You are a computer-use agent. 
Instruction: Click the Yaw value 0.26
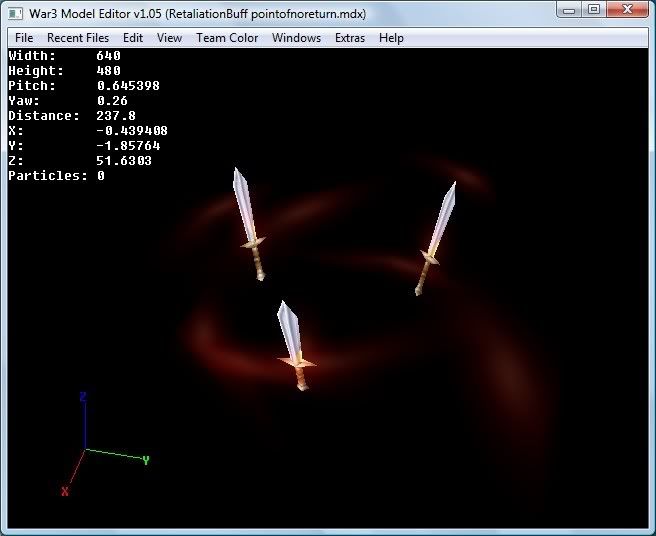pos(112,101)
